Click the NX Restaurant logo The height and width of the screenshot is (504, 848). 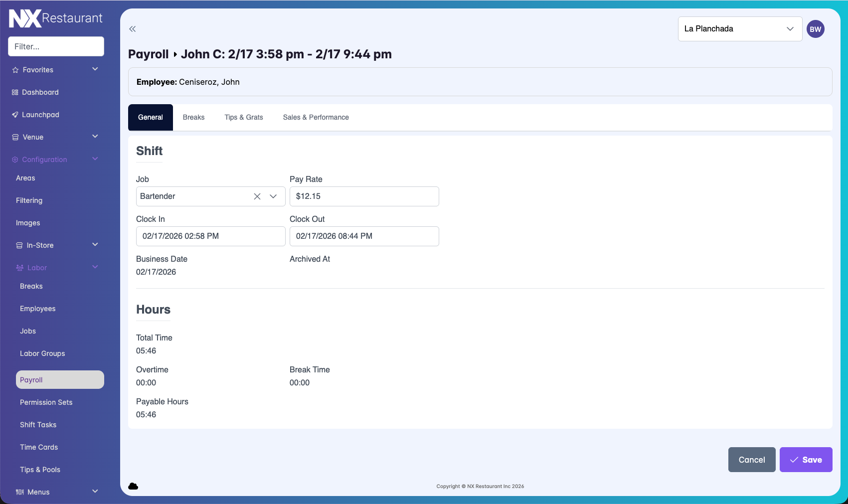point(56,18)
